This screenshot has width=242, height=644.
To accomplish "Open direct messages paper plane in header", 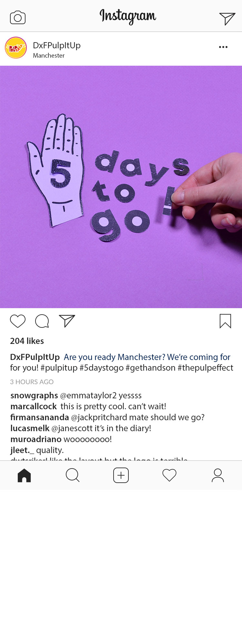I will pyautogui.click(x=227, y=19).
